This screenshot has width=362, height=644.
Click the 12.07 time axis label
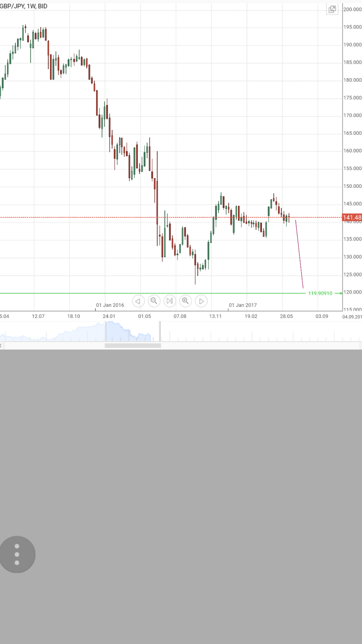pyautogui.click(x=38, y=316)
